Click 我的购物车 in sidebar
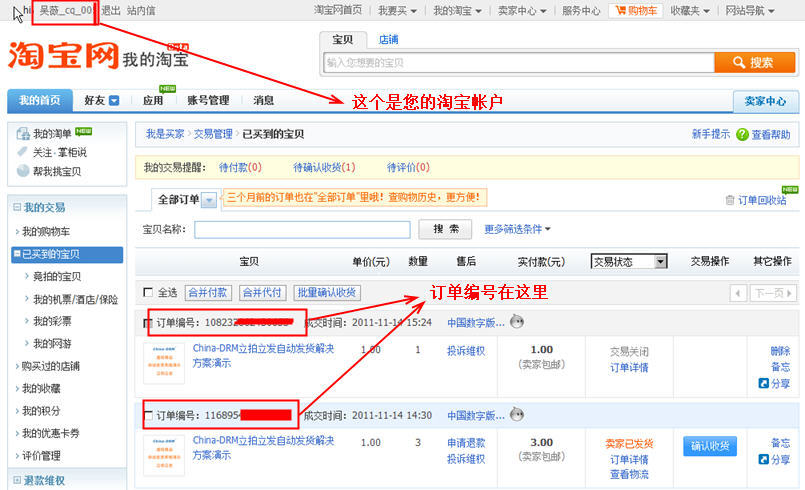This screenshot has height=490, width=805. [x=46, y=232]
